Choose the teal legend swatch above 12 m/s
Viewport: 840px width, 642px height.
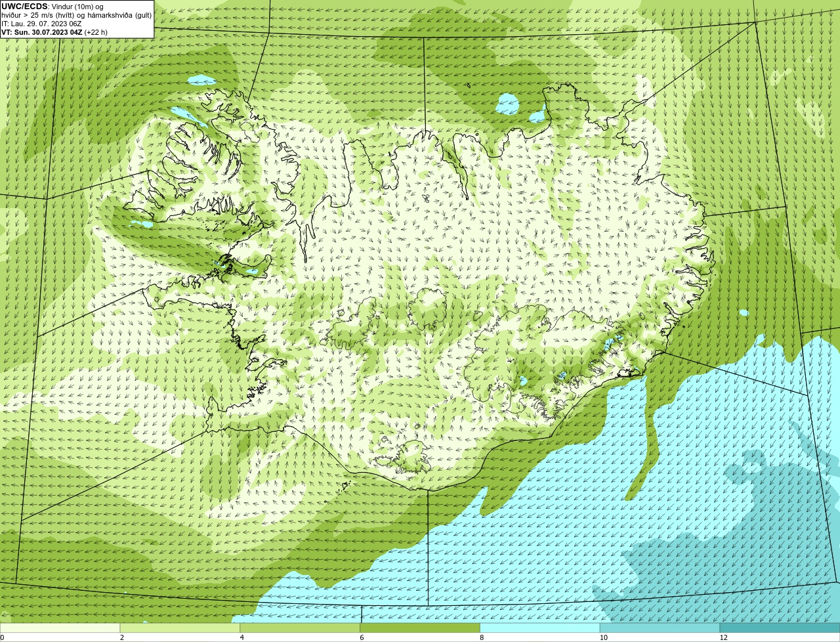[x=780, y=628]
